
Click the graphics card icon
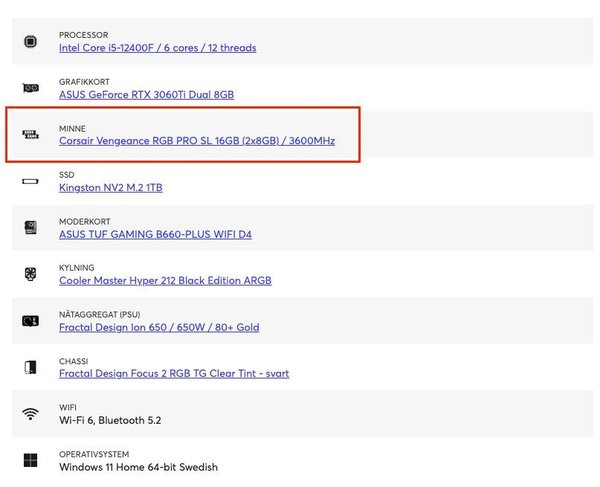pos(30,88)
